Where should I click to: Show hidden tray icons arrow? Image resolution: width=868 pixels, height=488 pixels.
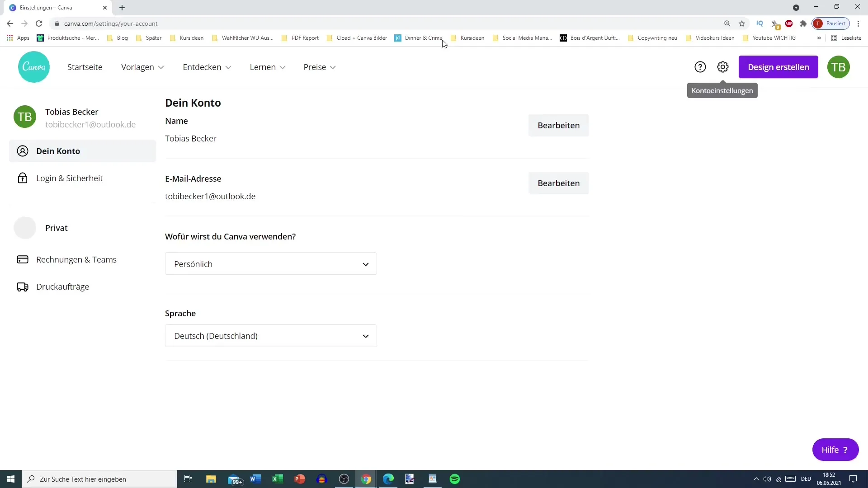(x=756, y=479)
